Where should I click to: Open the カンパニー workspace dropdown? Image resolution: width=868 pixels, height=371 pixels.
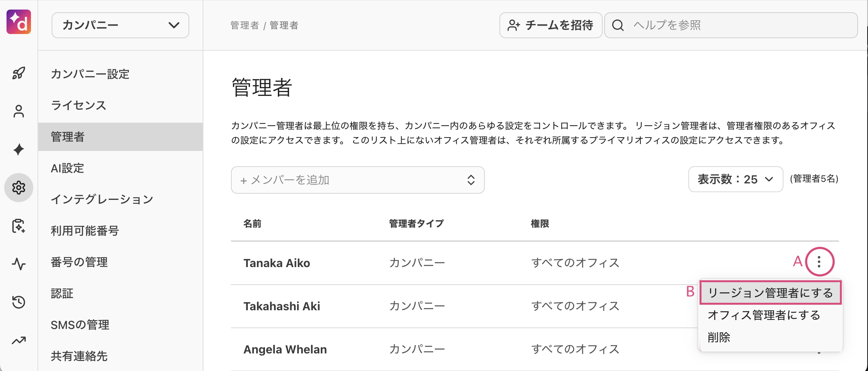point(120,25)
